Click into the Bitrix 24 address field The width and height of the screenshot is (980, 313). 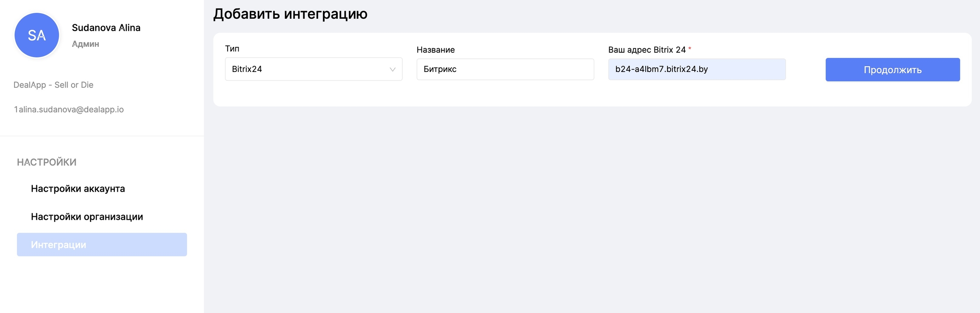click(696, 69)
